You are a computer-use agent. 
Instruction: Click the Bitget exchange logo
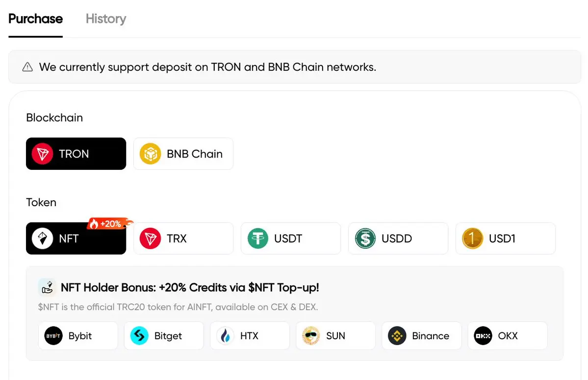tap(139, 336)
